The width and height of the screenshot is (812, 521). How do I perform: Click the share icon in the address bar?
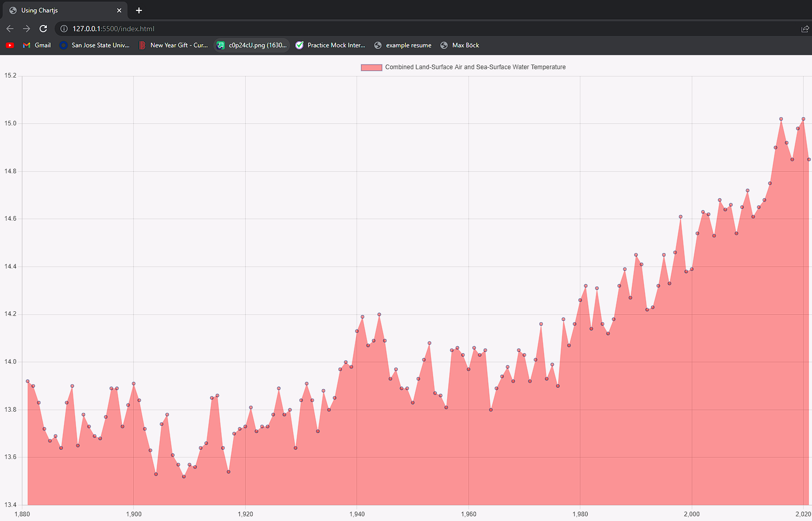(804, 29)
